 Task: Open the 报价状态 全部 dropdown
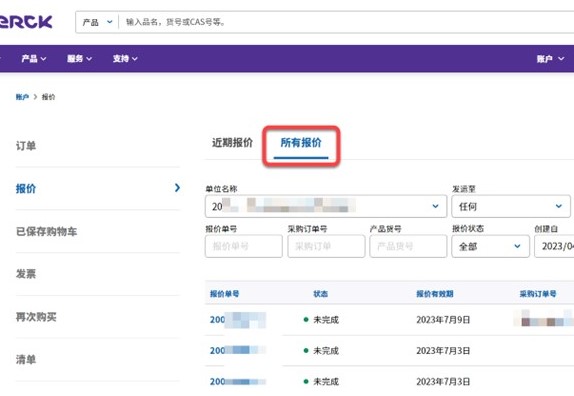[490, 246]
